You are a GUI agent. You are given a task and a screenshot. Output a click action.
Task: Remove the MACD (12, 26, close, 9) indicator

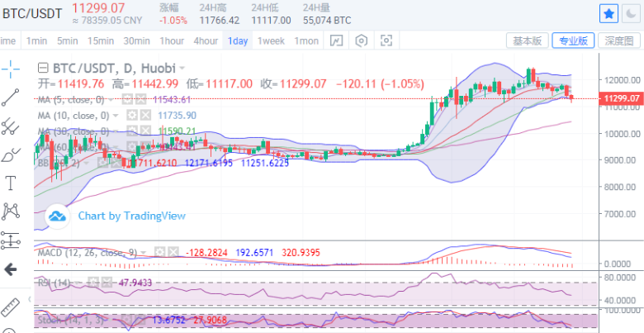tap(173, 252)
